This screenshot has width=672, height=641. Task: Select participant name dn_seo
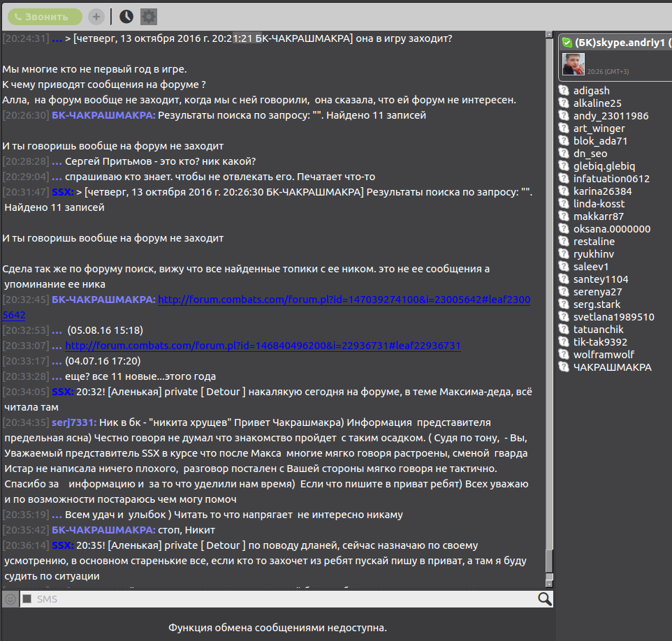pos(590,154)
